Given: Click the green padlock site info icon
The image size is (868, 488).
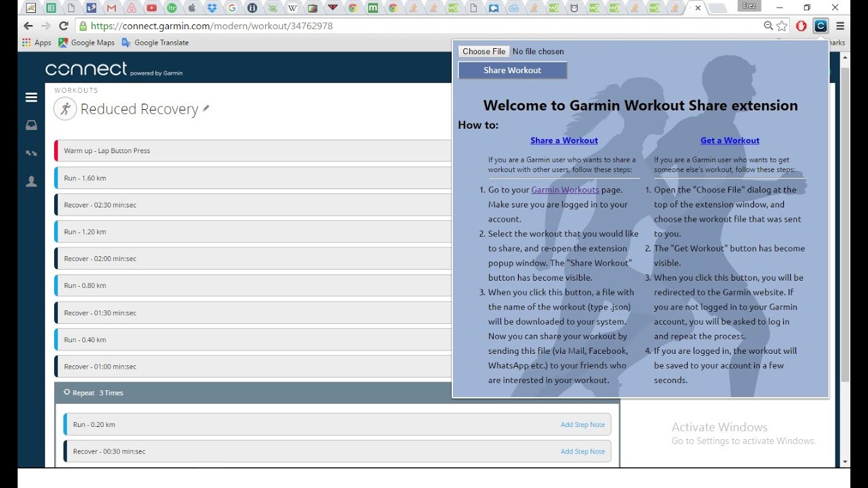Looking at the screenshot, I should click(83, 26).
